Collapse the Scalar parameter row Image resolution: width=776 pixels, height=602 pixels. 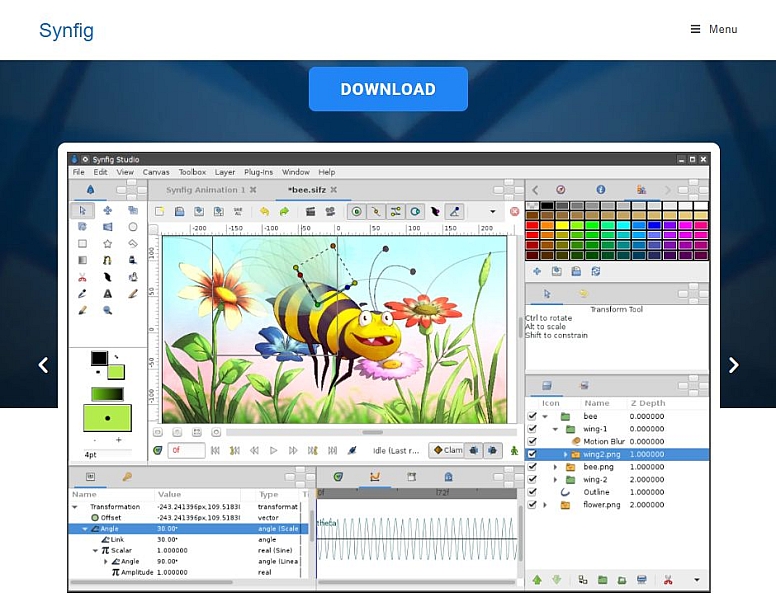tap(95, 551)
